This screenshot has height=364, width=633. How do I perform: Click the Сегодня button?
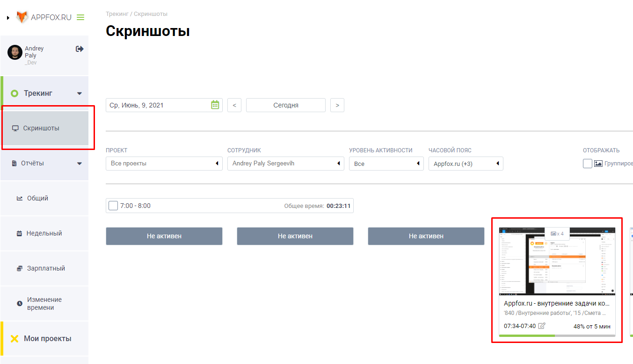tap(286, 105)
